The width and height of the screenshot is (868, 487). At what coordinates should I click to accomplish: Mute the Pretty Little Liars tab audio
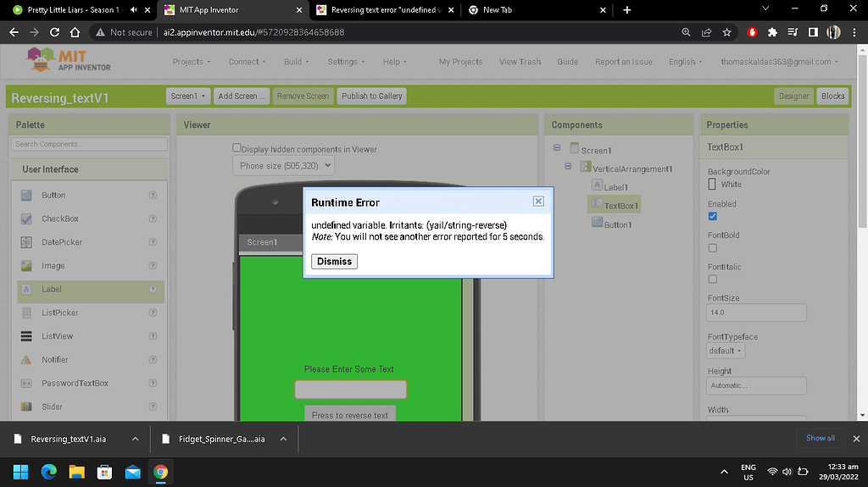[x=133, y=10]
